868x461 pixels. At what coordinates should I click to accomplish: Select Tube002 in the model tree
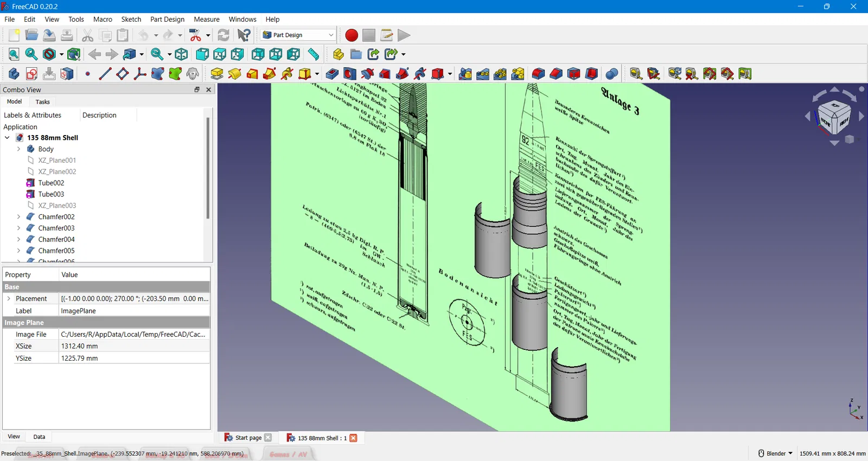coord(51,183)
